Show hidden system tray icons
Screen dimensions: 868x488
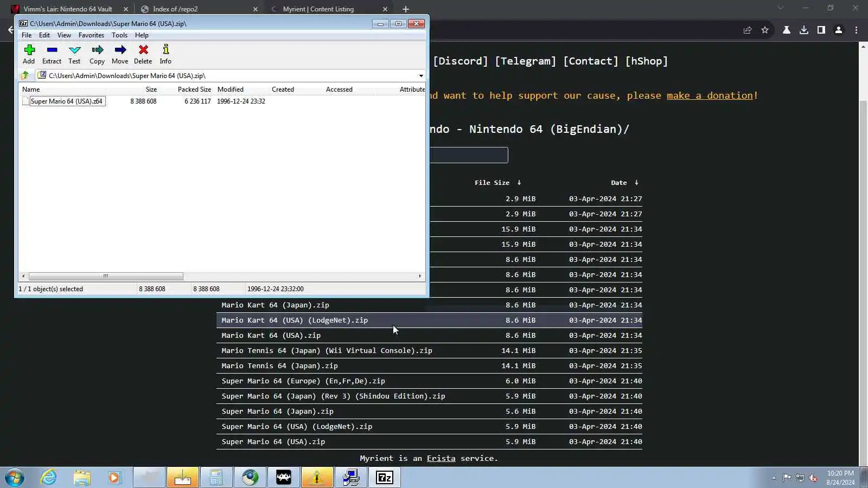click(774, 478)
